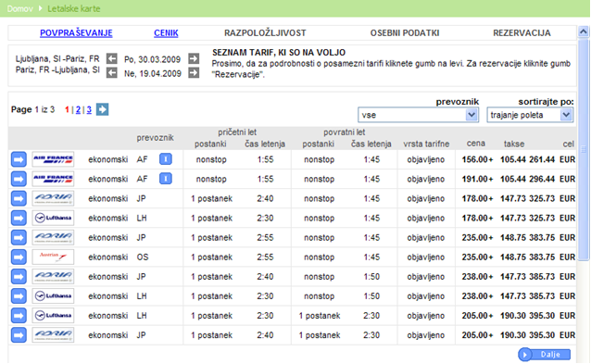This screenshot has height=364, width=591.
Task: Click the vertical scrollbar thumb
Action: click(584, 149)
